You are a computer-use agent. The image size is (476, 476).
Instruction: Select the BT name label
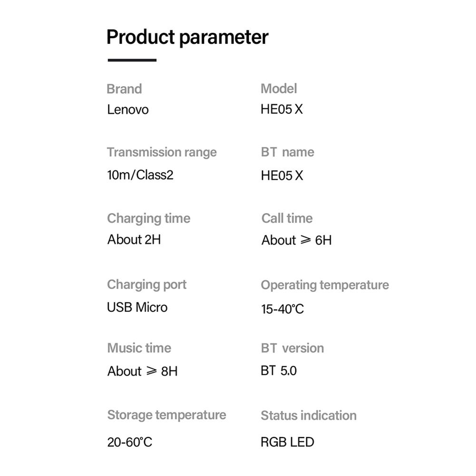coord(288,152)
